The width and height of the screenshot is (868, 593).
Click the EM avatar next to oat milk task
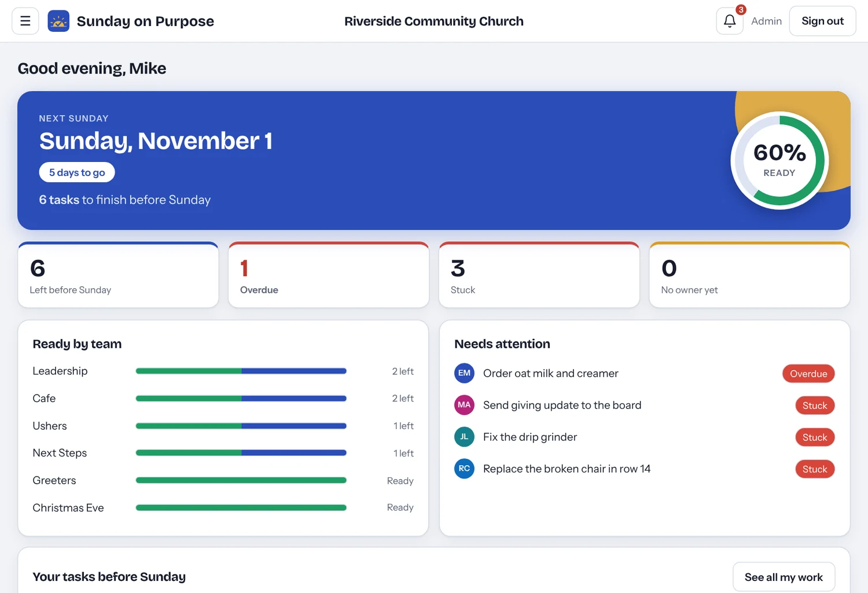pos(464,373)
